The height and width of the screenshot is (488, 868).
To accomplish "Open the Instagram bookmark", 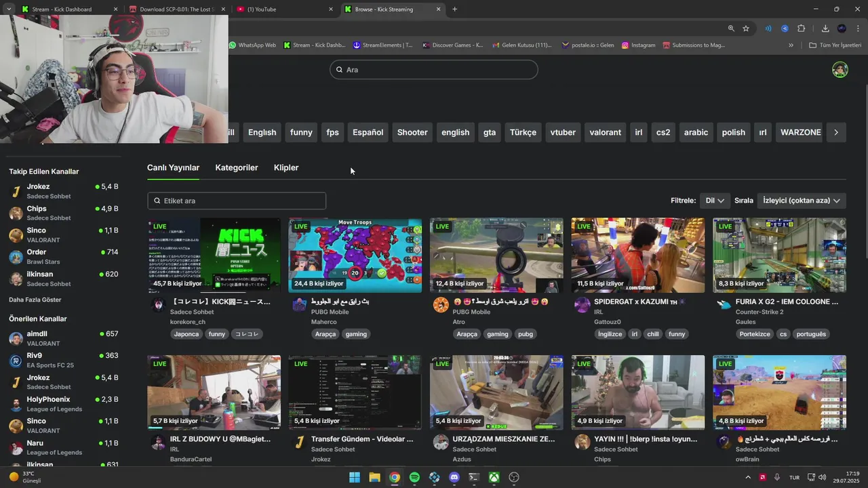I will point(638,45).
